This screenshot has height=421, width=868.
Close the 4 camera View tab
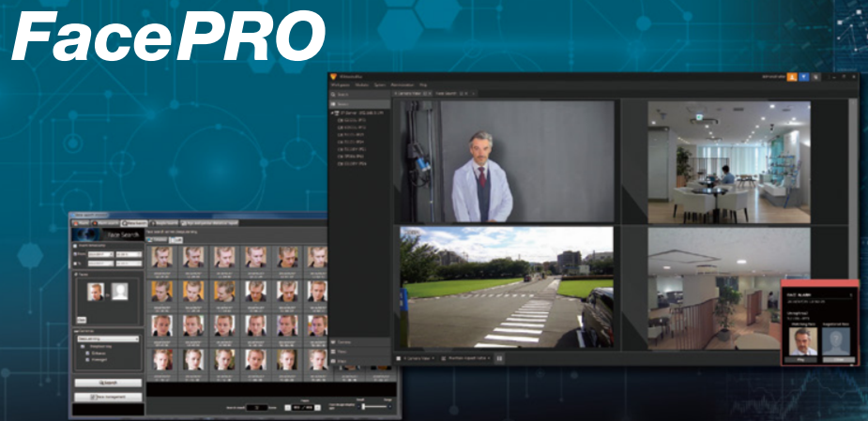tap(430, 94)
